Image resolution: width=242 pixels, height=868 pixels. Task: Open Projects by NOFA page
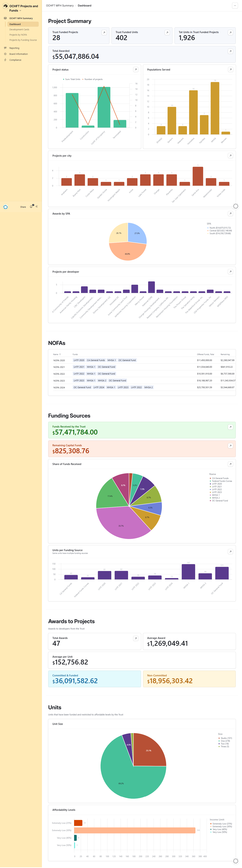18,35
